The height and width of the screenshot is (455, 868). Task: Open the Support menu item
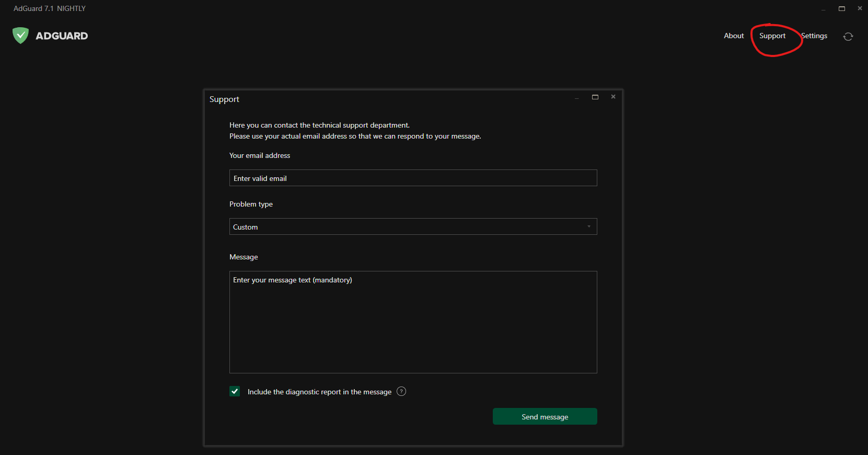click(x=772, y=36)
